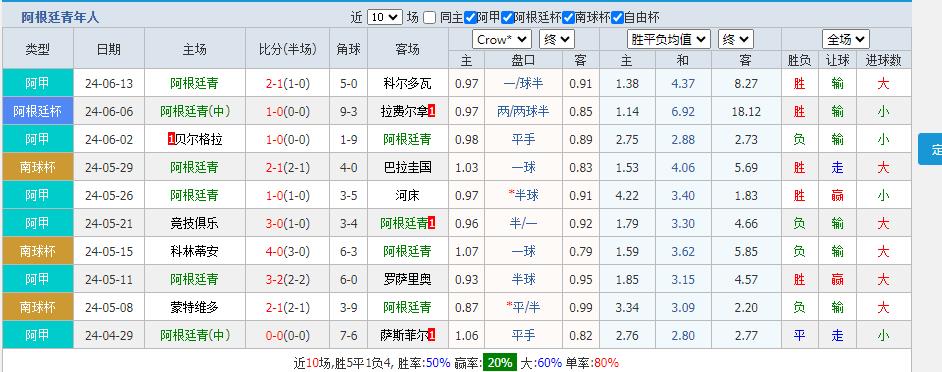The width and height of the screenshot is (942, 372).
Task: Click the 7-6 corner count
Action: [x=348, y=335]
